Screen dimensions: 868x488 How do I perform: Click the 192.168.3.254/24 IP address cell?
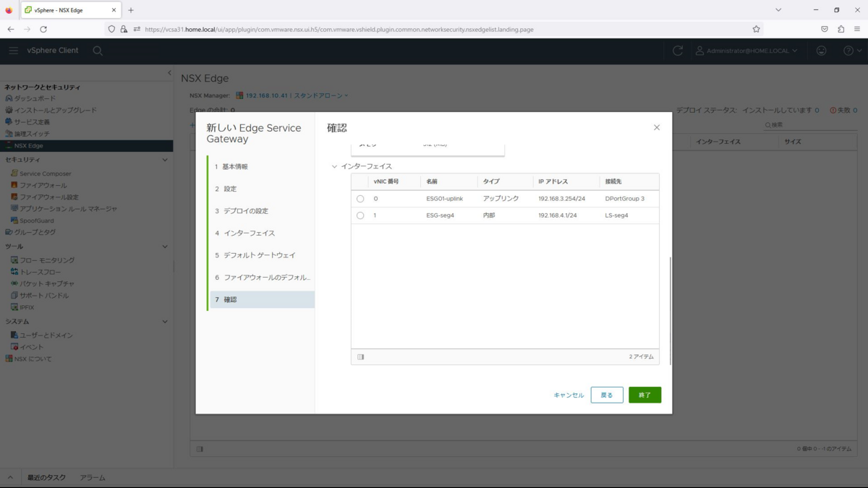click(x=562, y=199)
